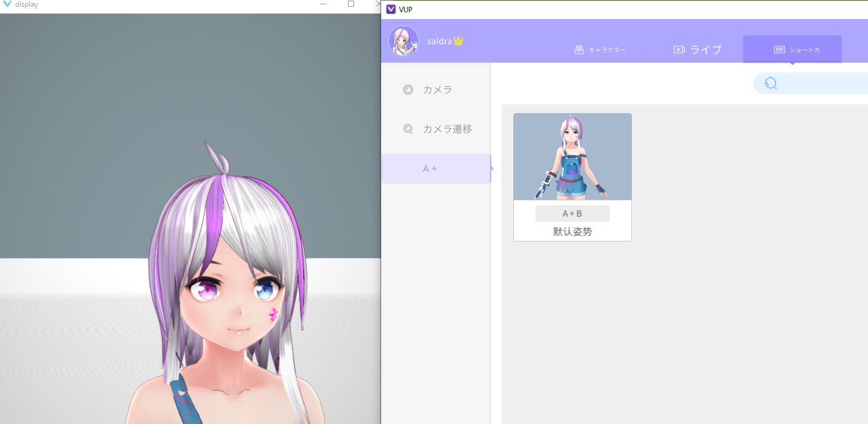868x424 pixels.
Task: Click the magnifier search icon
Action: click(x=771, y=84)
